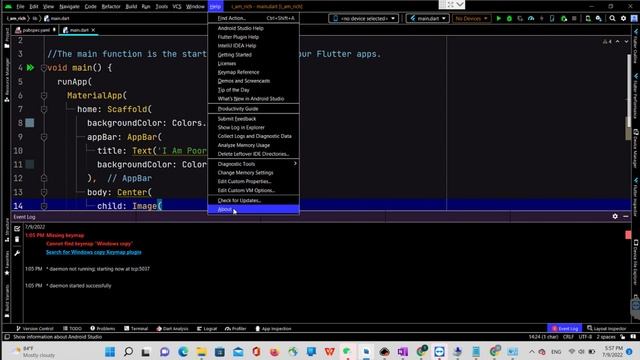Image resolution: width=640 pixels, height=360 pixels.
Task: Collapse the MaterialApp fold marker on line 6
Action: 44,96
